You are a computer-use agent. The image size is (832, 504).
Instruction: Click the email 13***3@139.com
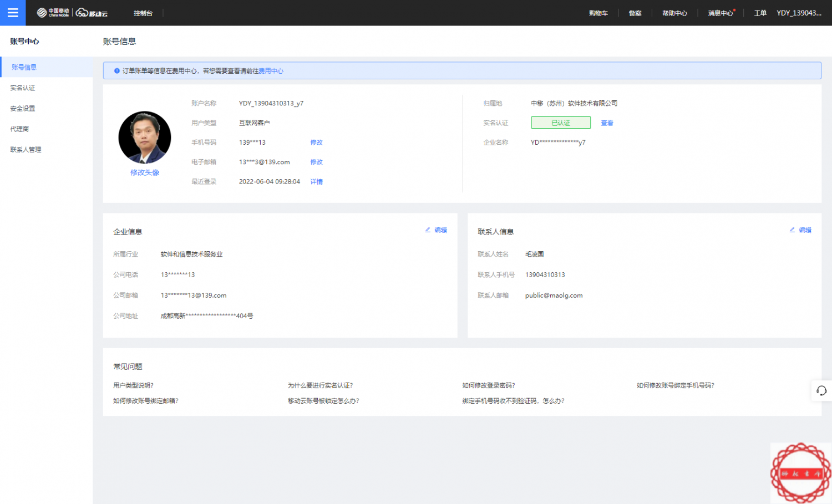pos(265,162)
